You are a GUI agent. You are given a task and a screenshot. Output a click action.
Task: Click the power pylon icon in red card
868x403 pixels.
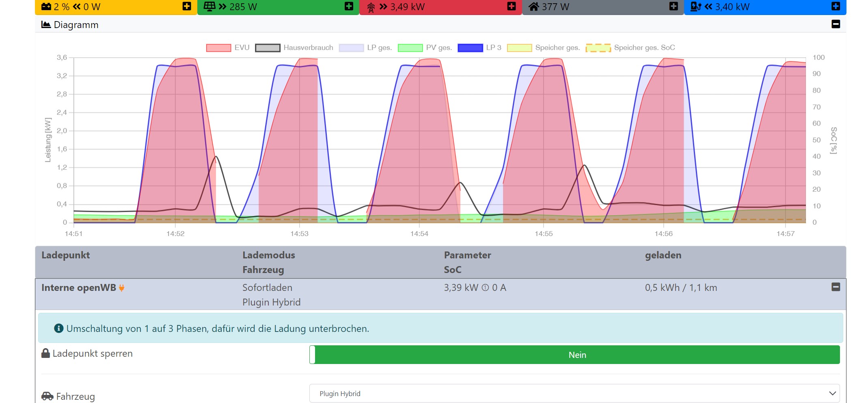click(371, 7)
